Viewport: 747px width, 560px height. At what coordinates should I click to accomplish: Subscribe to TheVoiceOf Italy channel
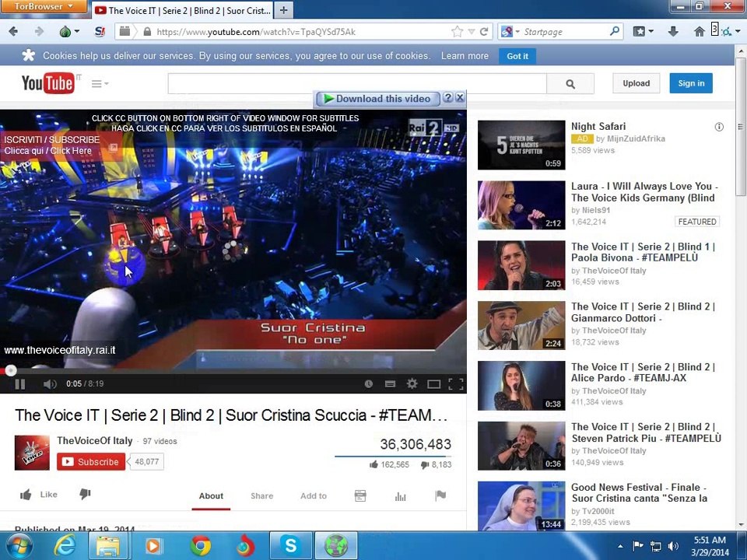(x=91, y=462)
